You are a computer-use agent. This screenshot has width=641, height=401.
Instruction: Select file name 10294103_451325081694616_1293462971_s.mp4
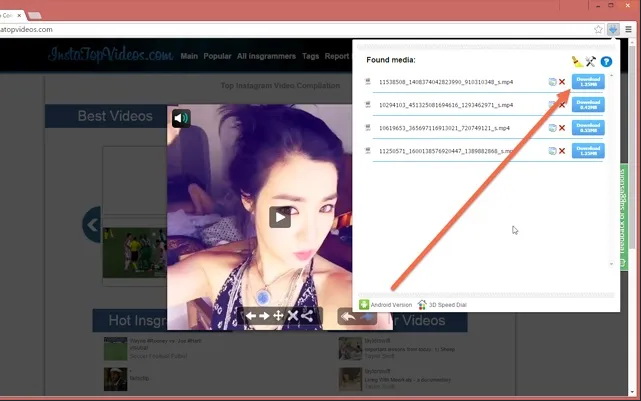pyautogui.click(x=446, y=105)
